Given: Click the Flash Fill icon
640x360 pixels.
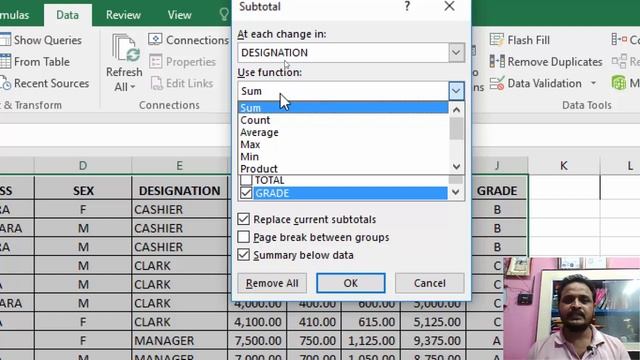Looking at the screenshot, I should (497, 40).
